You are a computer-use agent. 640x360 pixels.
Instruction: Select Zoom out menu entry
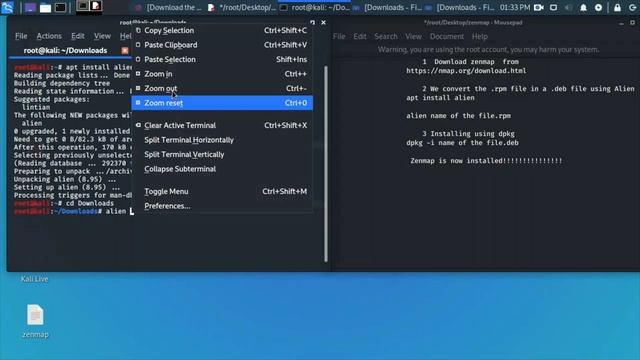click(222, 88)
